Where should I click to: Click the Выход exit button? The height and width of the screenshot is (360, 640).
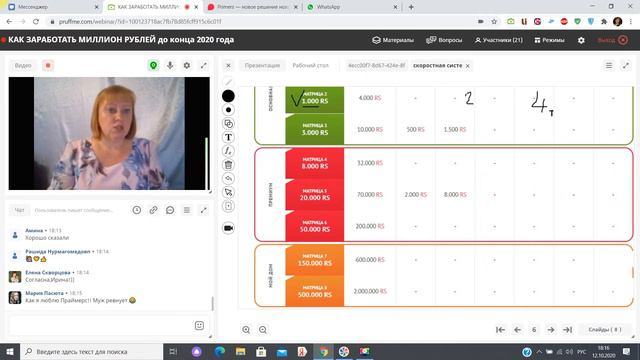[x=612, y=40]
